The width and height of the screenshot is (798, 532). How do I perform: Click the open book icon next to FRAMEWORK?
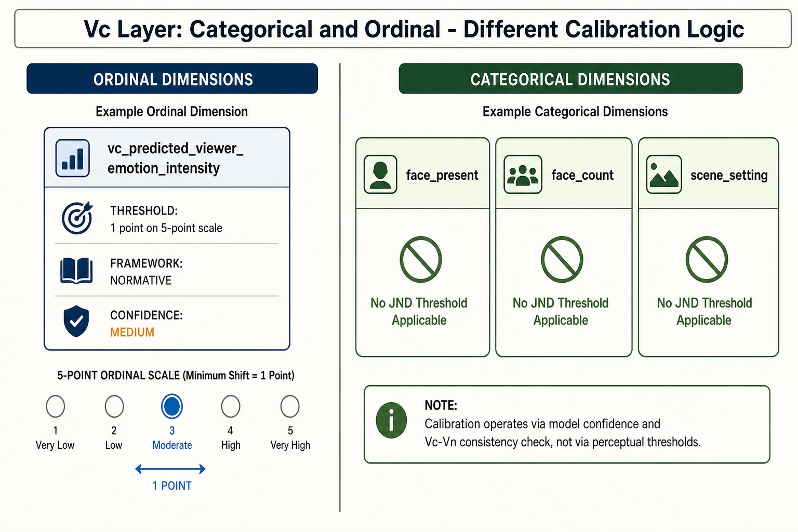[76, 271]
